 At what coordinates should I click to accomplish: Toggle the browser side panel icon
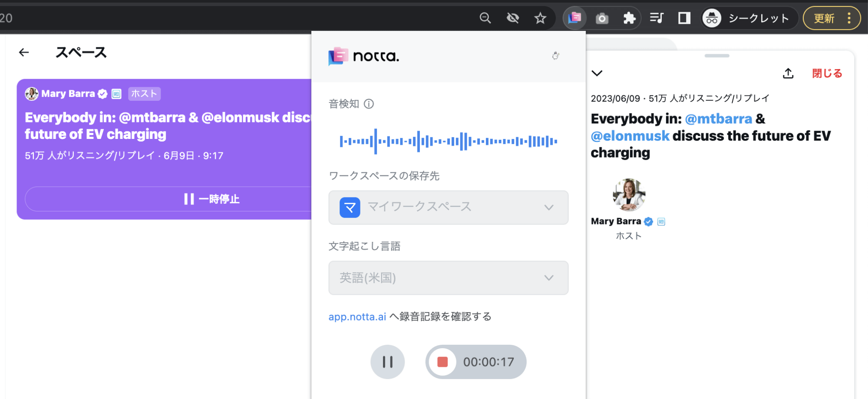coord(684,18)
